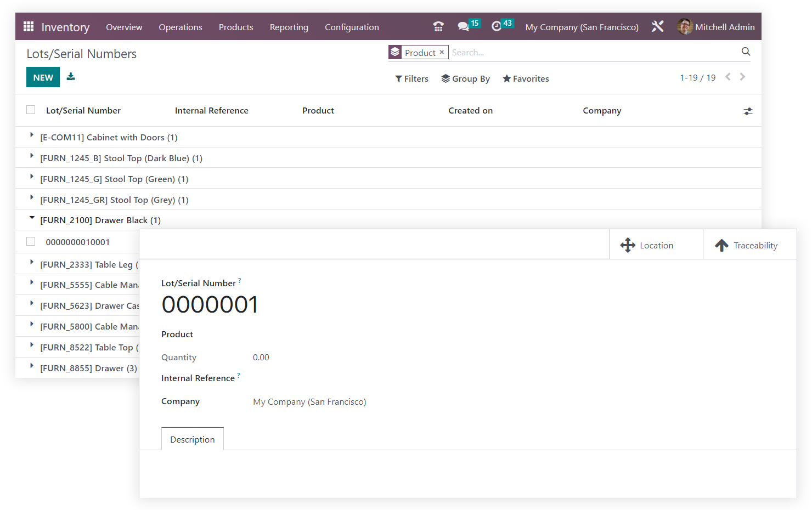This screenshot has width=812, height=510.
Task: Expand the Cabinet with Doors group
Action: [x=31, y=137]
